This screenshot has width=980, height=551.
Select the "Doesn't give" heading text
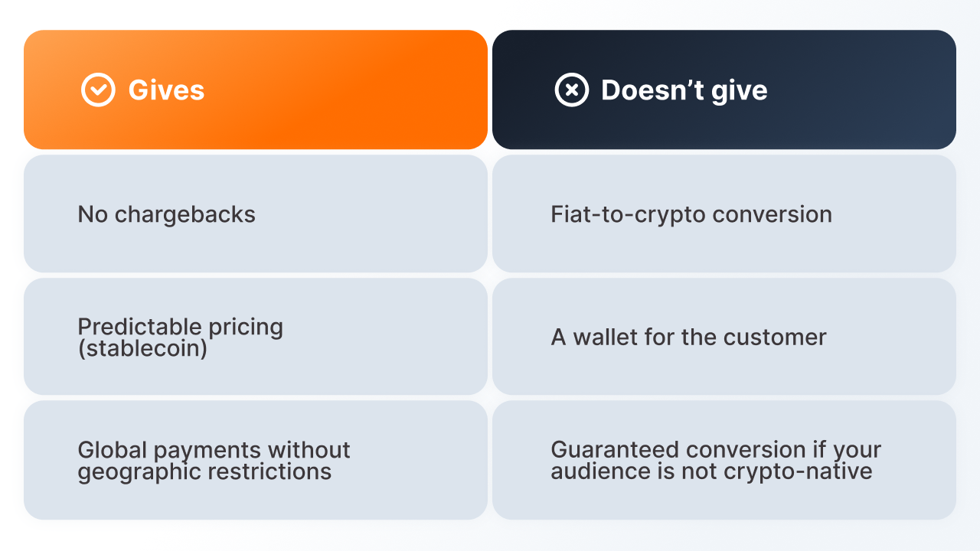pyautogui.click(x=684, y=90)
